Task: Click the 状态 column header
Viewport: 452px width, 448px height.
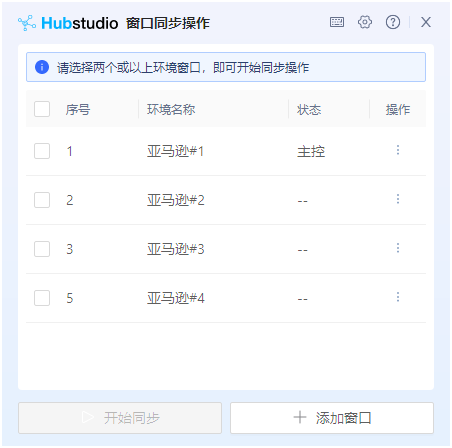Action: (x=309, y=109)
